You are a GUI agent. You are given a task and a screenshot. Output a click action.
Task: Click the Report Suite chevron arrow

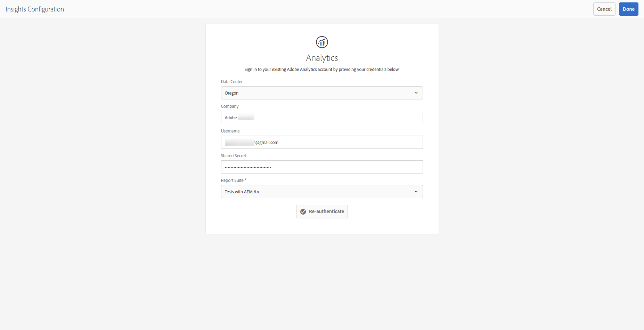416,192
